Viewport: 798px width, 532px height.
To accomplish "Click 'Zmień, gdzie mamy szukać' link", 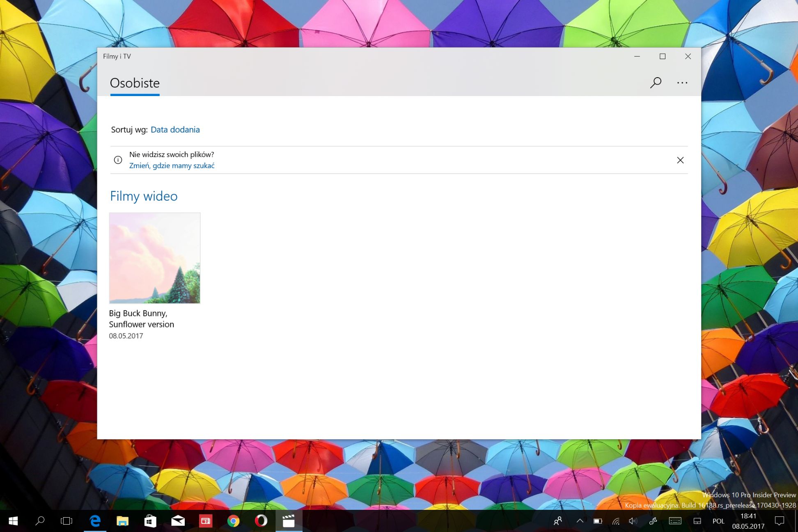I will [x=172, y=166].
